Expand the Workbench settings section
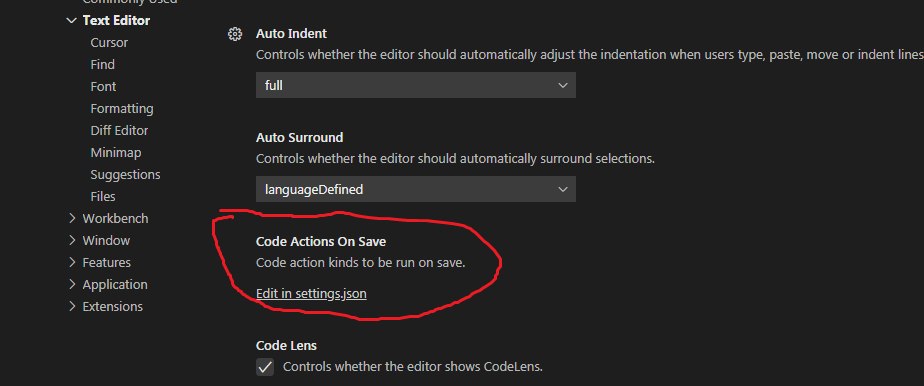924x386 pixels. pos(72,218)
